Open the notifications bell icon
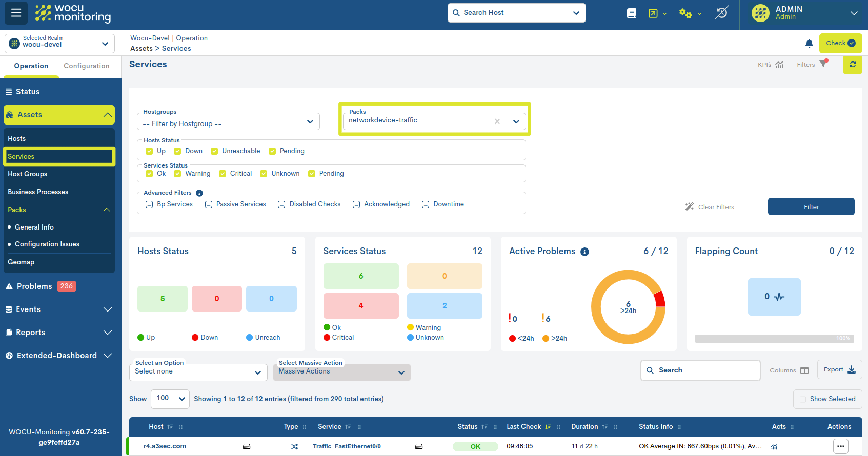Screen dimensions: 868x456 point(809,44)
